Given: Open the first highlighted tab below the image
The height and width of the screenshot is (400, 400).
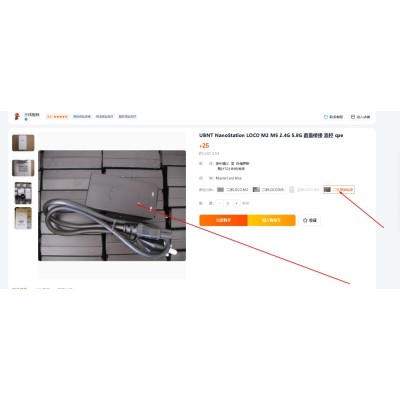Looking at the screenshot, I should [19, 288].
